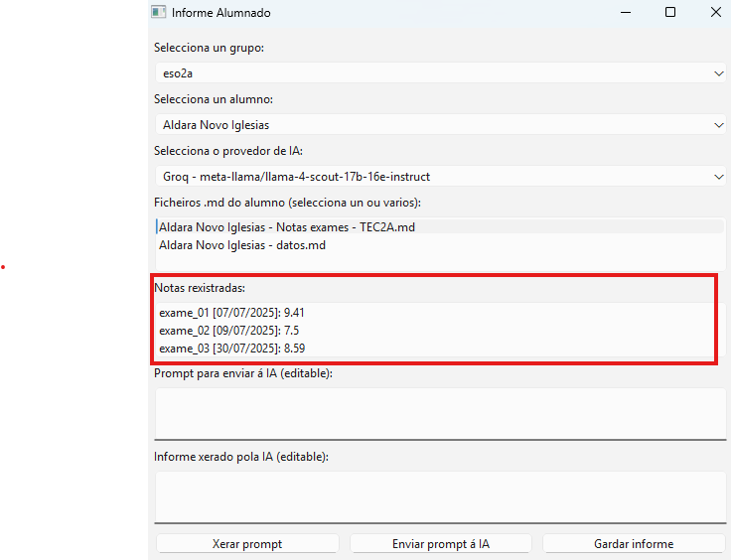731x560 pixels.
Task: Select the exame_03 grade entry
Action: (x=238, y=349)
